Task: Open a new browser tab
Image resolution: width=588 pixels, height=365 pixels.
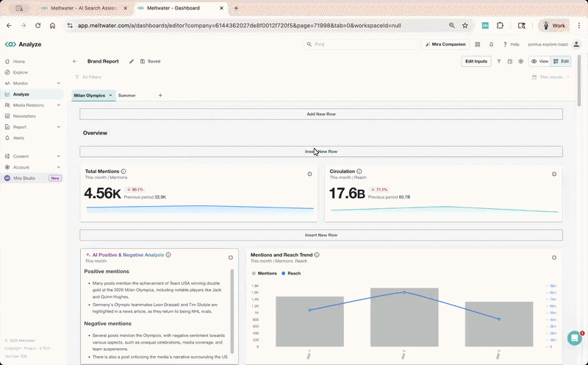Action: click(x=236, y=8)
